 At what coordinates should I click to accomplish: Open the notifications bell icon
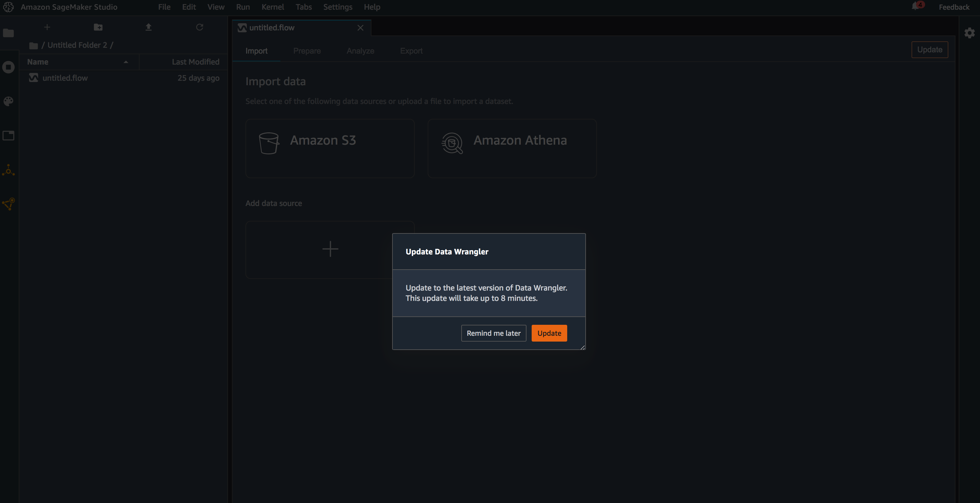[x=916, y=6]
